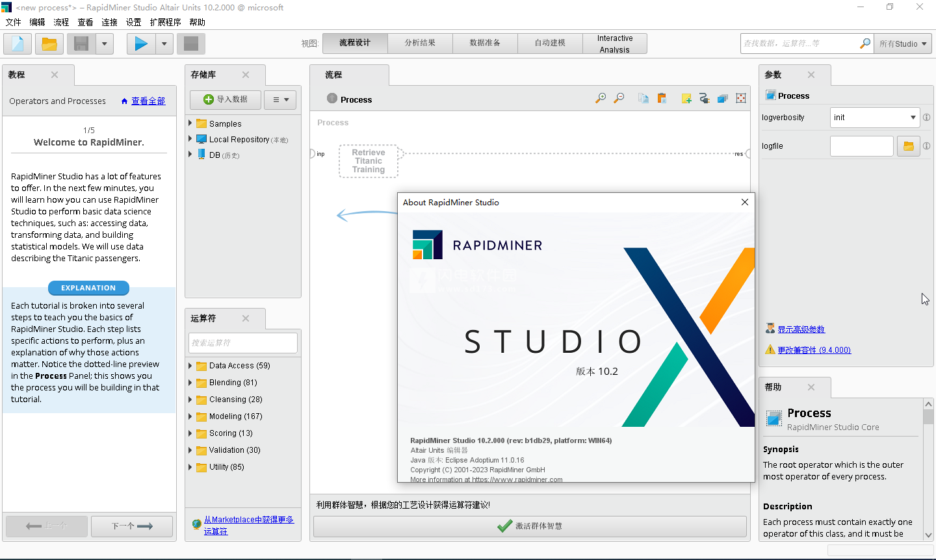This screenshot has height=560, width=936.
Task: Open the 编辑 menu
Action: pyautogui.click(x=38, y=22)
